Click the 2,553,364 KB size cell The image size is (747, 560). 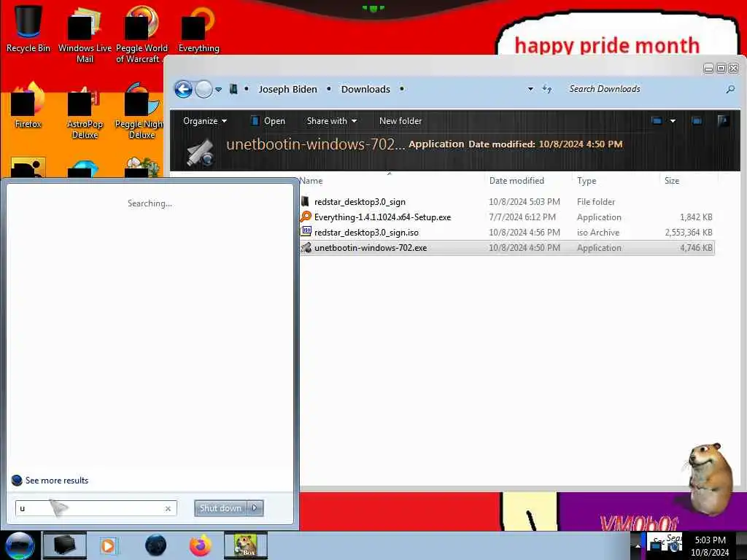pyautogui.click(x=689, y=233)
